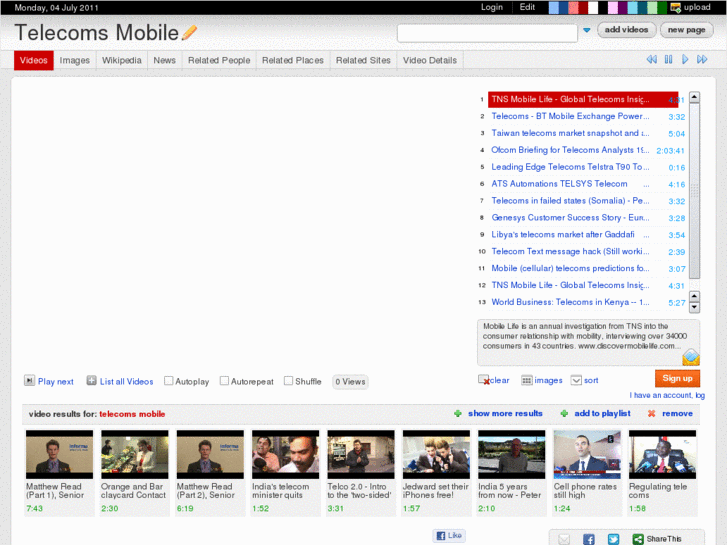Click the pencil edit icon beside the title
Image resolution: width=727 pixels, height=545 pixels.
click(189, 32)
